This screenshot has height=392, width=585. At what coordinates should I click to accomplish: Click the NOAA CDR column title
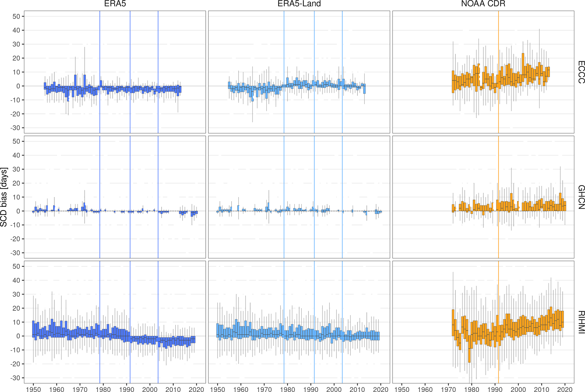tap(483, 4)
